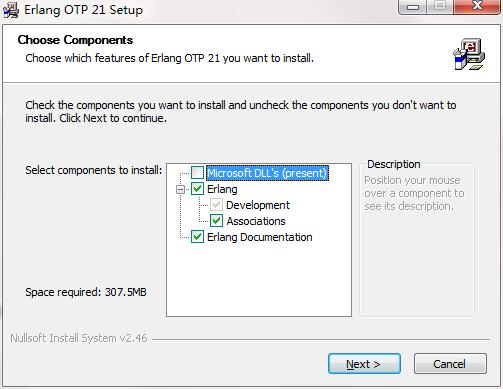This screenshot has width=503, height=389.
Task: Minimize the setup window
Action: point(413,6)
